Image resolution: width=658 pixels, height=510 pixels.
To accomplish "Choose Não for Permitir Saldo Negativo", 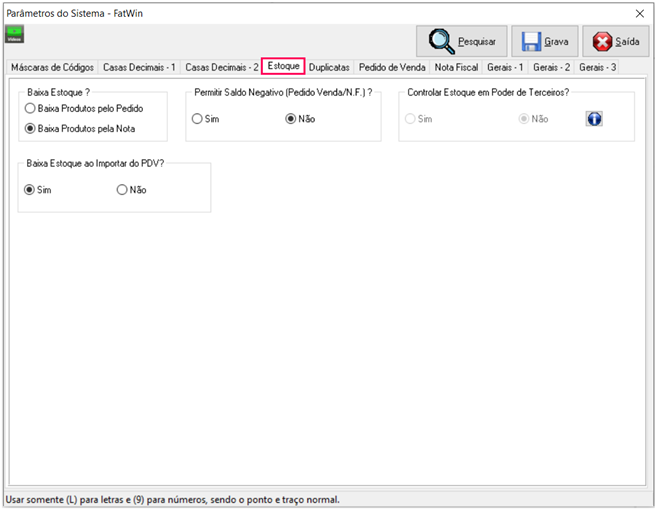I will click(291, 119).
